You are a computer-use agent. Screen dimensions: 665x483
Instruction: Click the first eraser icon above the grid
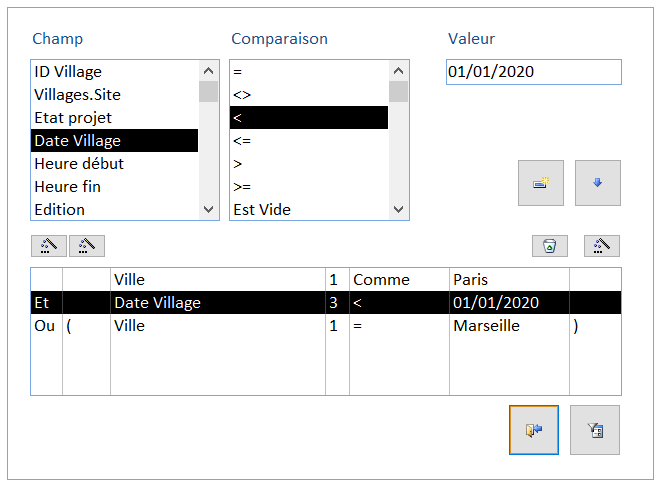[49, 246]
